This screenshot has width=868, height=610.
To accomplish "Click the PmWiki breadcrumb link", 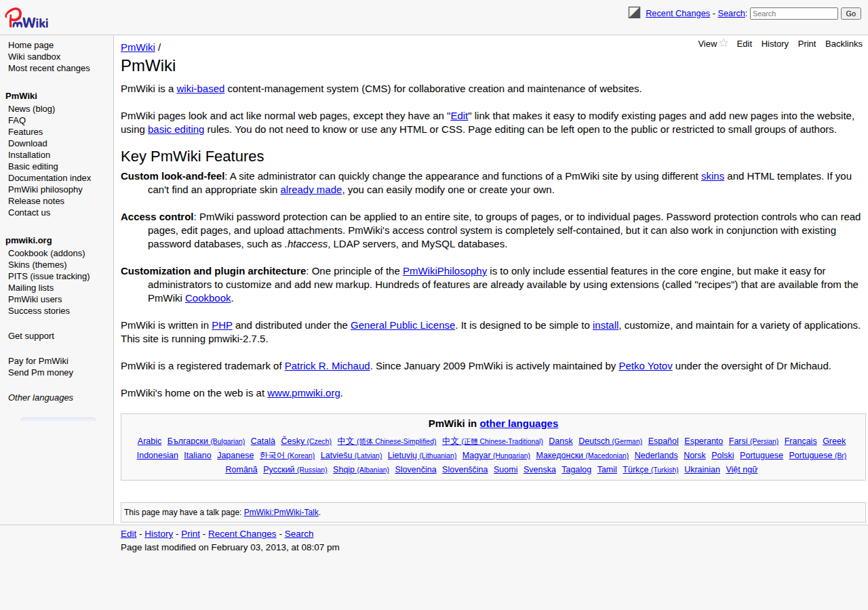I will point(138,47).
